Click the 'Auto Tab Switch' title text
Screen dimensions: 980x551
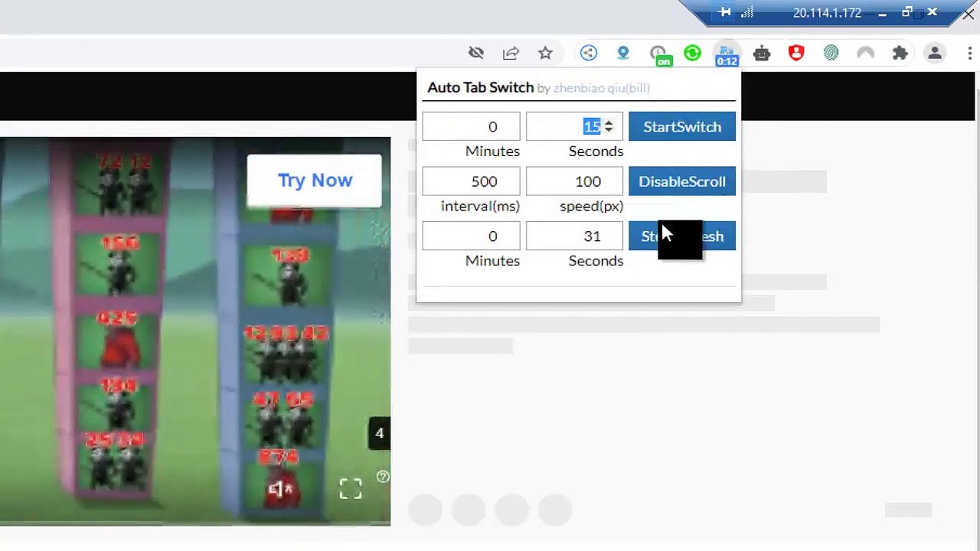coord(480,87)
